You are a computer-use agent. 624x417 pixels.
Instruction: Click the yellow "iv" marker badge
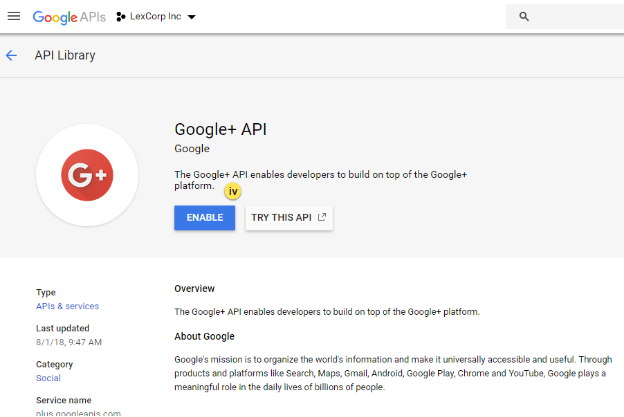[233, 190]
